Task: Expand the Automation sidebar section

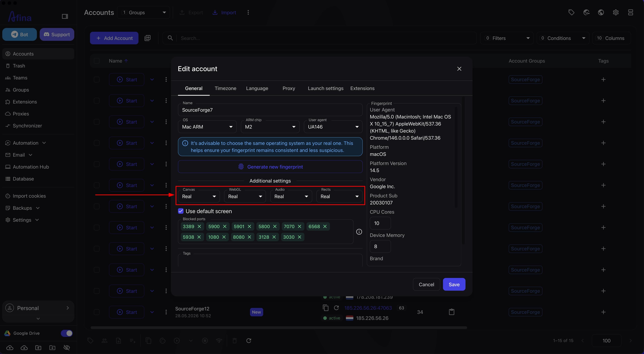Action: tap(26, 143)
